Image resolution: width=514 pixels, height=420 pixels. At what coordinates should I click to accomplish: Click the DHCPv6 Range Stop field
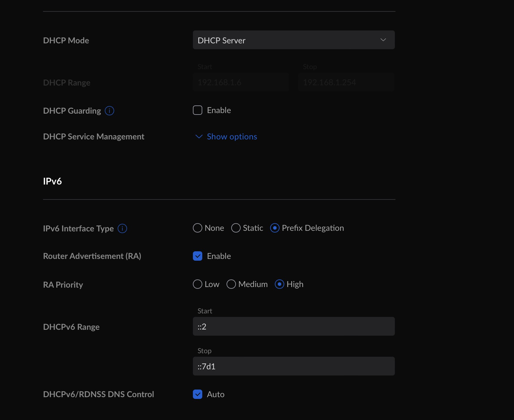click(293, 366)
